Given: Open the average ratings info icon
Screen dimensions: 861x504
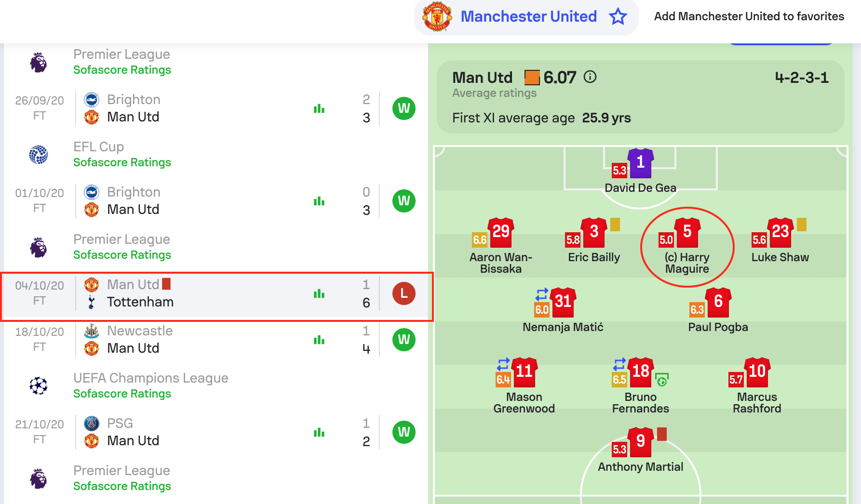Looking at the screenshot, I should [590, 77].
